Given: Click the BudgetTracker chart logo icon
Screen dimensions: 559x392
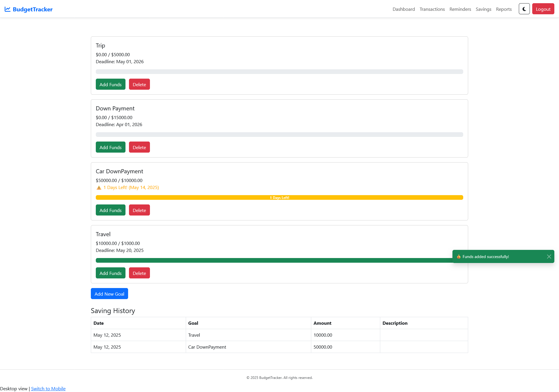Looking at the screenshot, I should [x=8, y=9].
